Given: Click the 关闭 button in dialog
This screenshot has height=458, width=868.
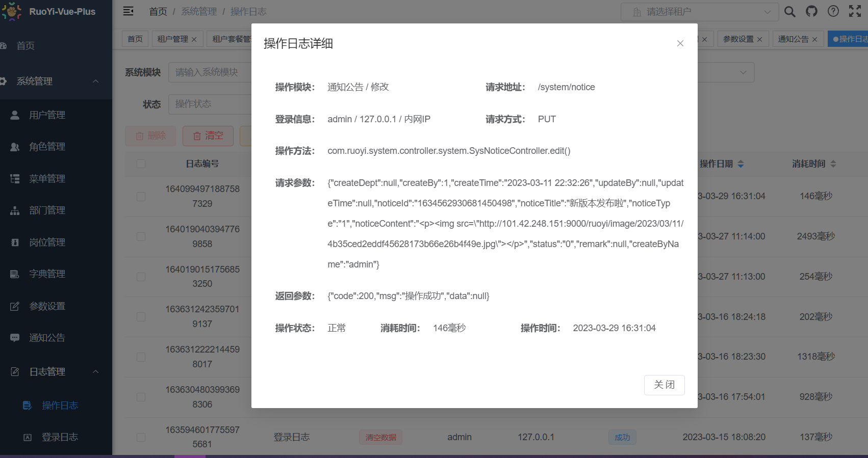Looking at the screenshot, I should [x=664, y=385].
